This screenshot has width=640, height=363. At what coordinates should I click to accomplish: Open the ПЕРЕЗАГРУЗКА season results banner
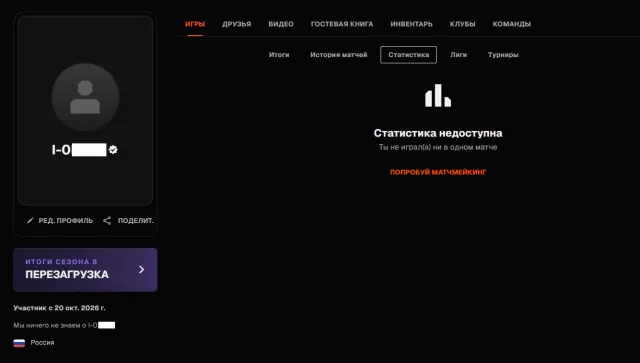coord(85,270)
